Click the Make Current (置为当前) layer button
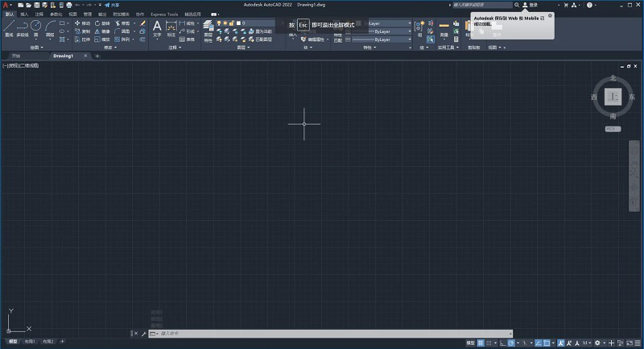The height and width of the screenshot is (349, 644). (260, 31)
